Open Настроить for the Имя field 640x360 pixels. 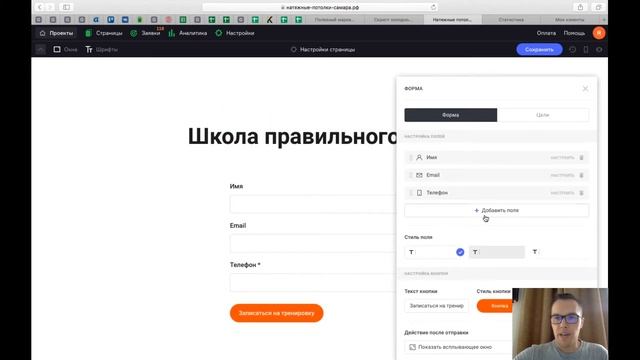pyautogui.click(x=562, y=158)
